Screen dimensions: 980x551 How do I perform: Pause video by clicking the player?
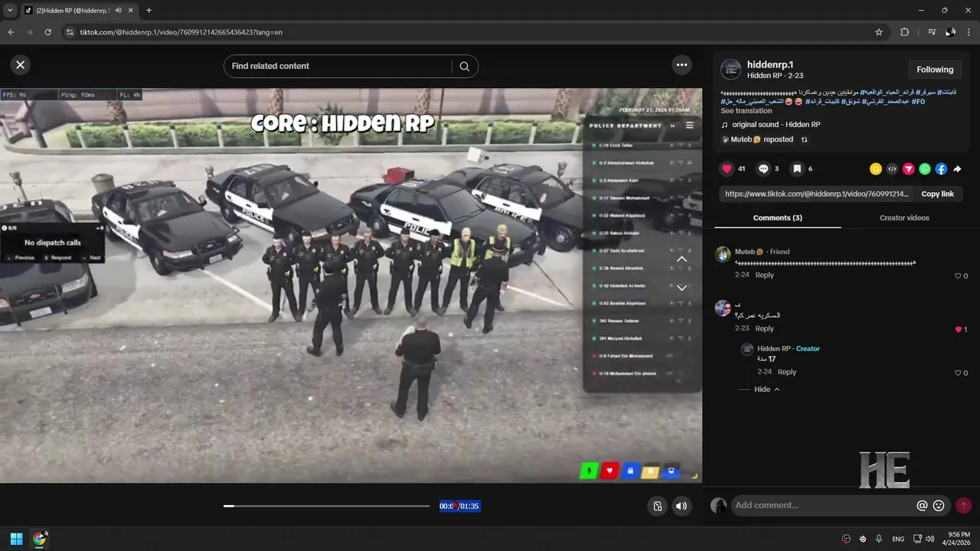(351, 285)
